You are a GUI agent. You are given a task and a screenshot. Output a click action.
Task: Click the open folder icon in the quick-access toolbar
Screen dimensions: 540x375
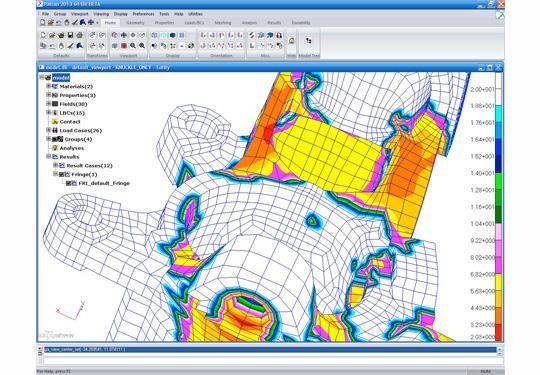coord(50,23)
